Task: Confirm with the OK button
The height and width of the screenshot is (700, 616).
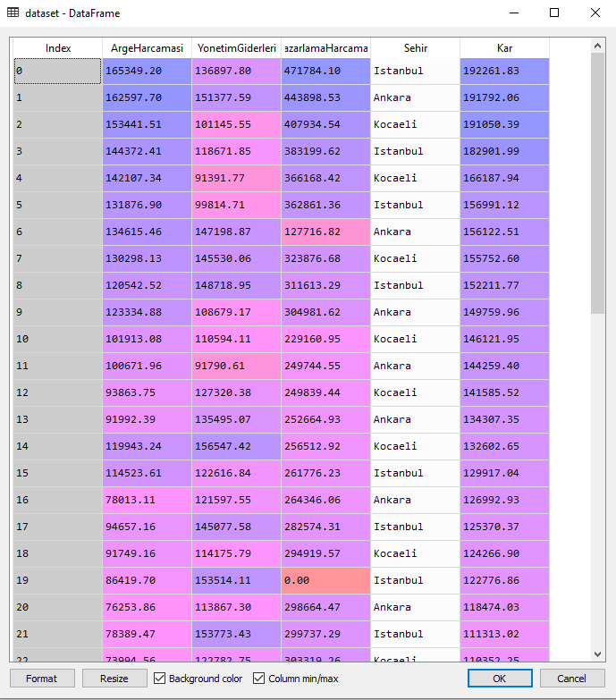Action: [x=500, y=679]
